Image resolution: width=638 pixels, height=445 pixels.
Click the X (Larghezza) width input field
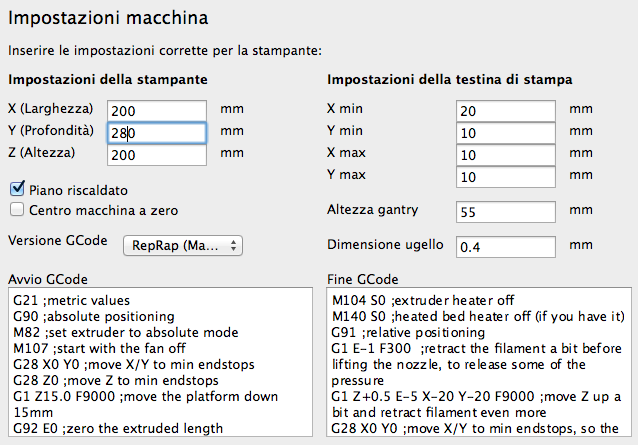[x=155, y=110]
